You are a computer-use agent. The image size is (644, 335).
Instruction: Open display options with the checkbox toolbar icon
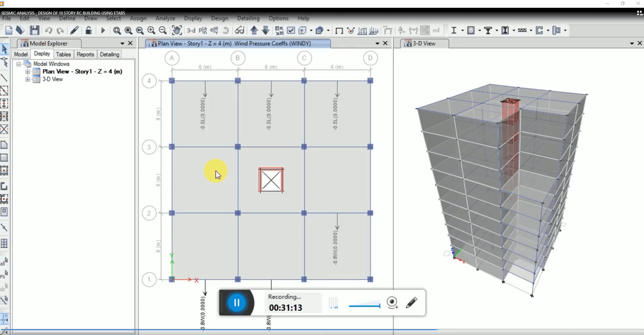pos(291,30)
